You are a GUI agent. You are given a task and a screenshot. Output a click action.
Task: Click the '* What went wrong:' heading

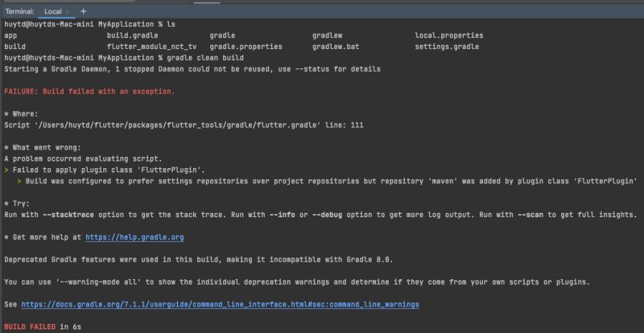coord(43,147)
